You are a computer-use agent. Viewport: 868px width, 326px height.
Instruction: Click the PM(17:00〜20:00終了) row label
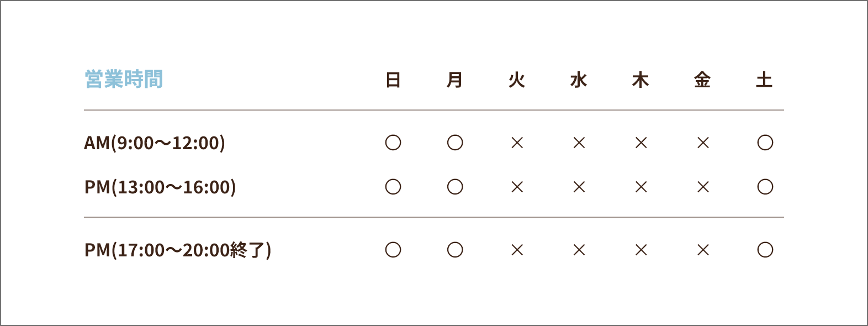point(178,250)
